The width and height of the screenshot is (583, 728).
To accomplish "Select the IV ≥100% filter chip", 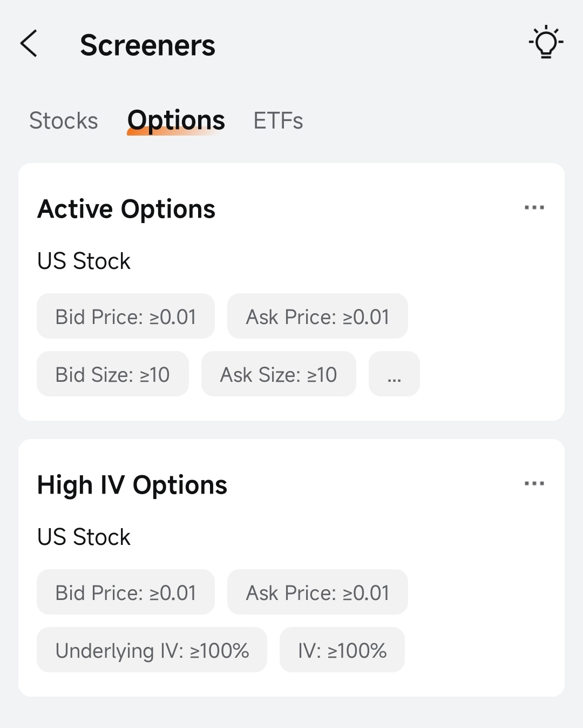I will pos(342,650).
